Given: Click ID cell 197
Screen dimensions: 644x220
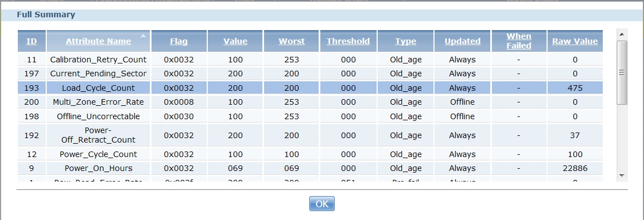Looking at the screenshot, I should pyautogui.click(x=32, y=74).
